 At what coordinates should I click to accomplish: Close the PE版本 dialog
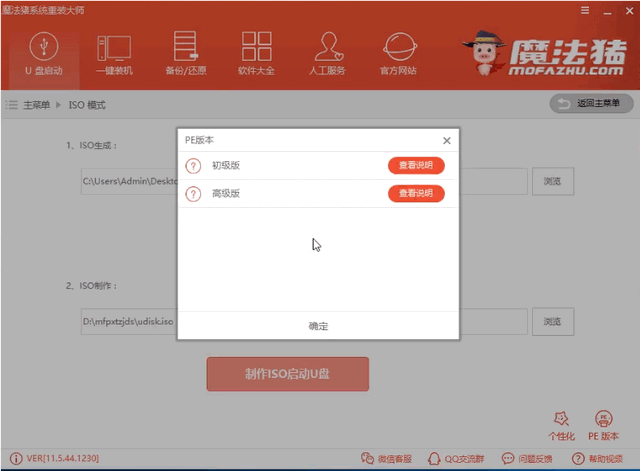(x=446, y=140)
